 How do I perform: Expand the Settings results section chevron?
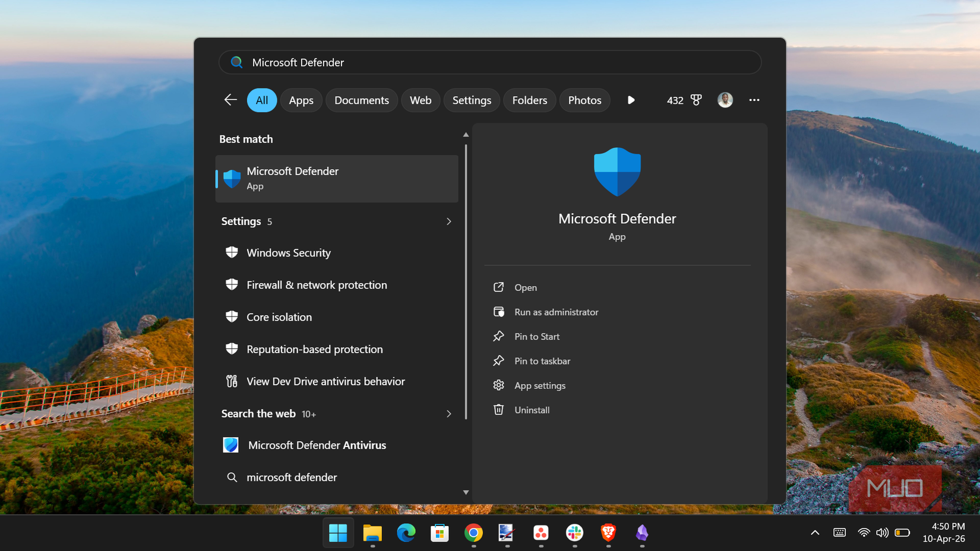tap(449, 221)
